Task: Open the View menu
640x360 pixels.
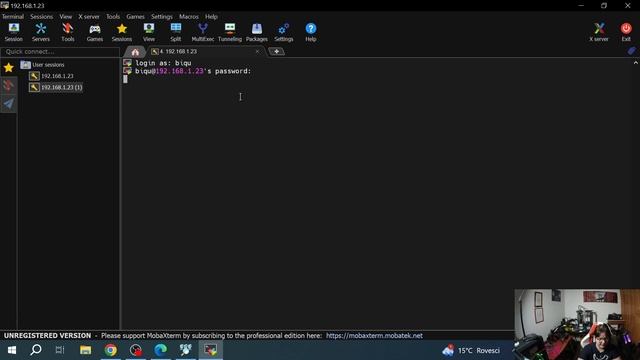Action: (x=65, y=17)
